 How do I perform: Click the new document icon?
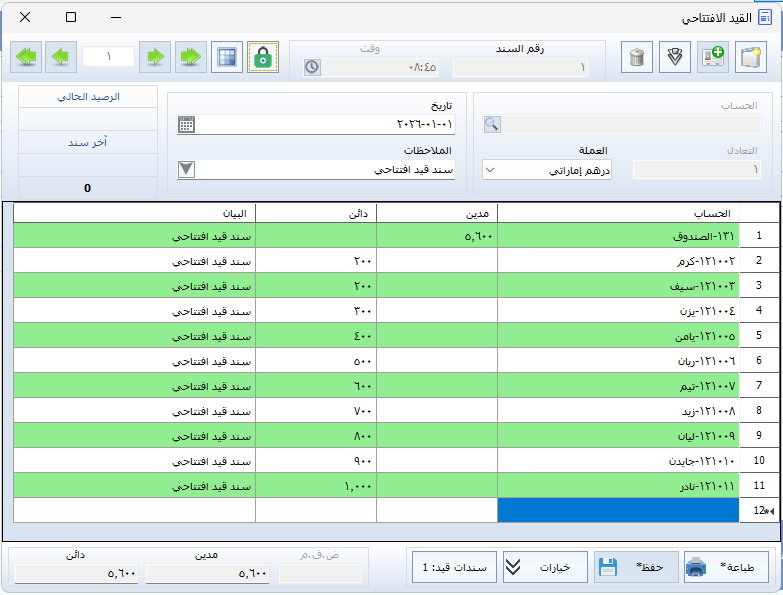[x=751, y=58]
